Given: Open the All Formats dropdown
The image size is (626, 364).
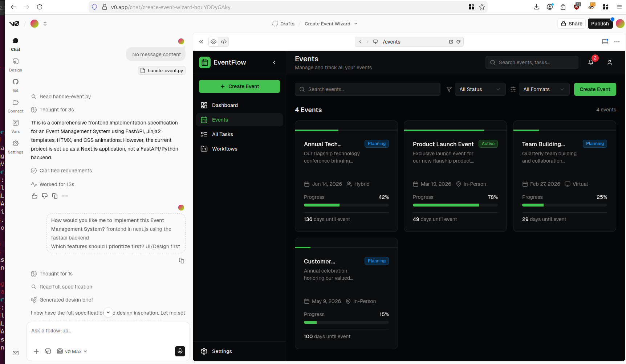Looking at the screenshot, I should 544,89.
